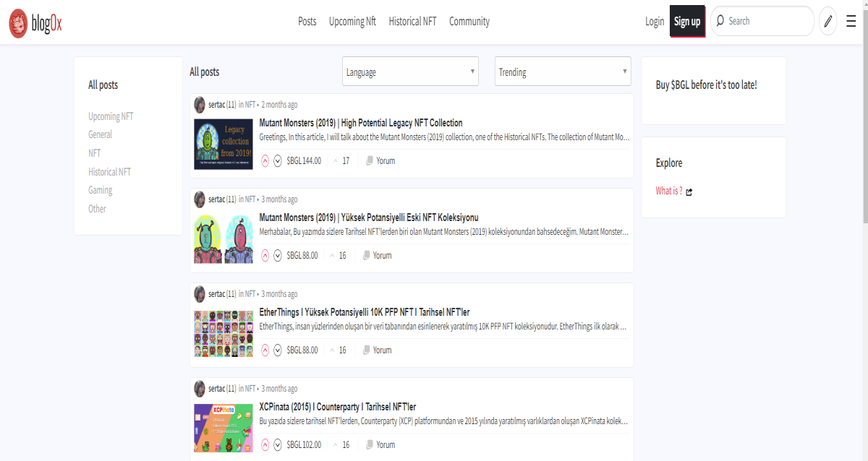Open the Legacy collection from 2019 thumbnail
The height and width of the screenshot is (461, 868).
pyautogui.click(x=223, y=145)
